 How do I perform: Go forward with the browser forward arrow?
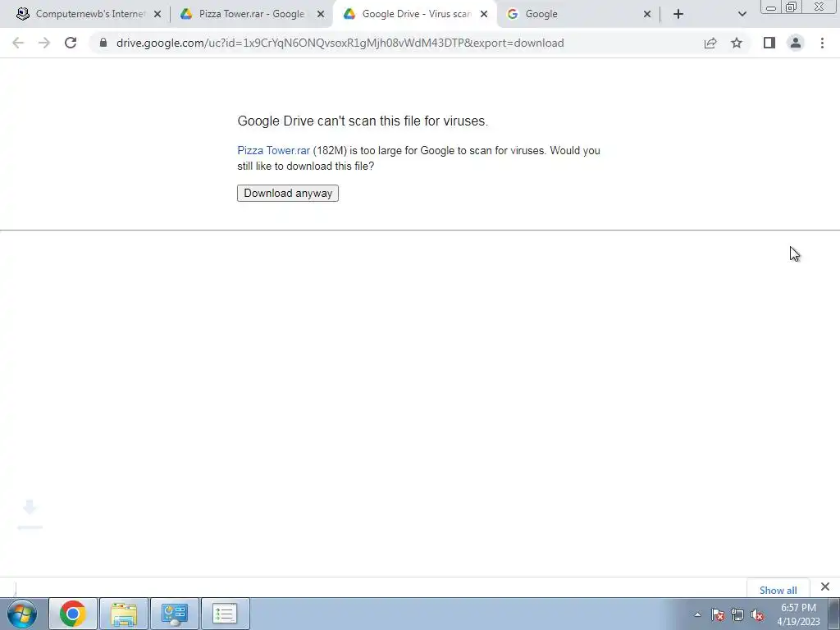tap(44, 43)
